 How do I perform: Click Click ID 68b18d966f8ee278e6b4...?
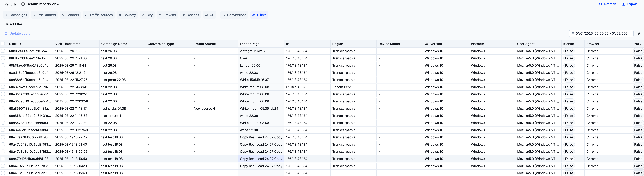pos(29,51)
